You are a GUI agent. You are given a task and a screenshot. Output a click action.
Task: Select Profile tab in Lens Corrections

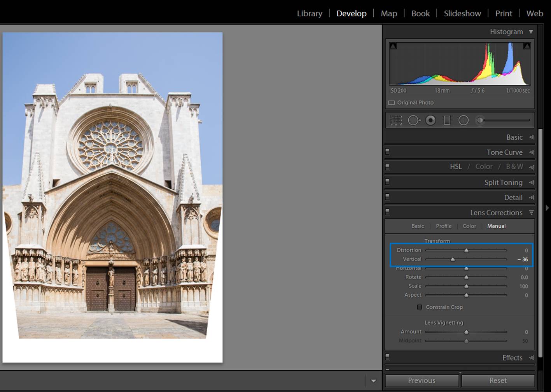pyautogui.click(x=444, y=226)
